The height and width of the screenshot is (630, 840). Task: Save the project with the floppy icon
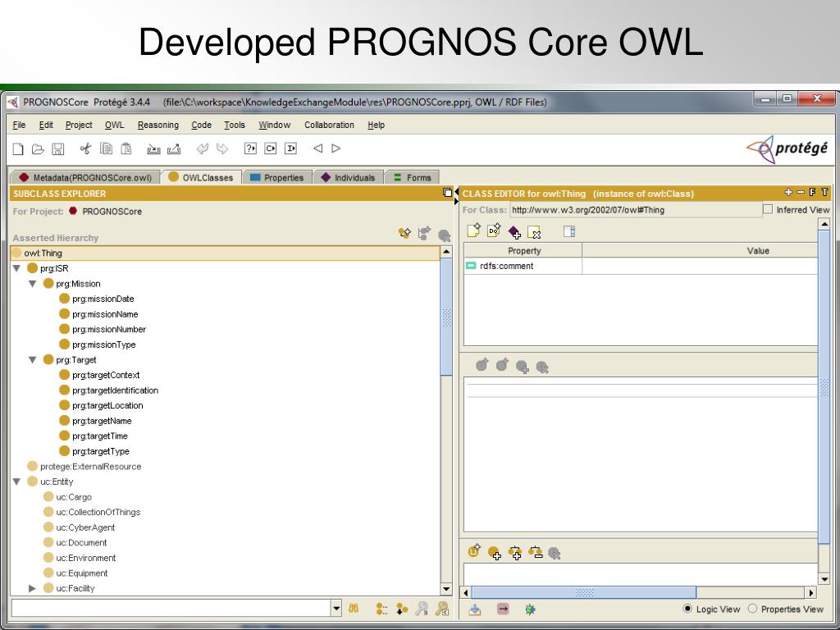pos(58,149)
